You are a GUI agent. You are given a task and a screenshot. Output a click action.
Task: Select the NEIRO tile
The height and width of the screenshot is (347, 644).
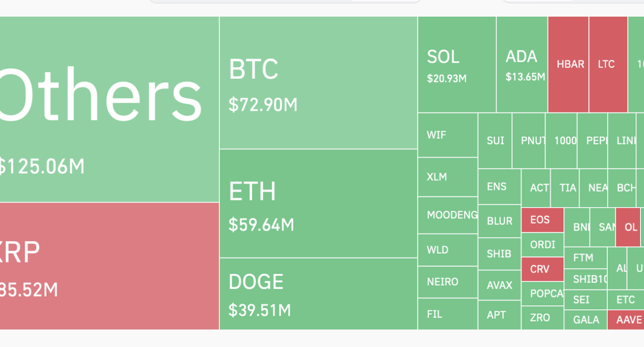coord(447,282)
